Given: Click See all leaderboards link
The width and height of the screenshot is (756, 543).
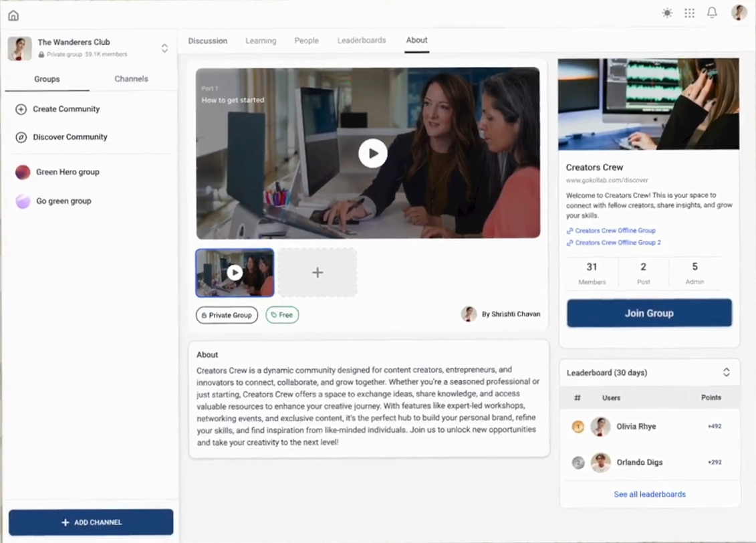Looking at the screenshot, I should coord(649,494).
